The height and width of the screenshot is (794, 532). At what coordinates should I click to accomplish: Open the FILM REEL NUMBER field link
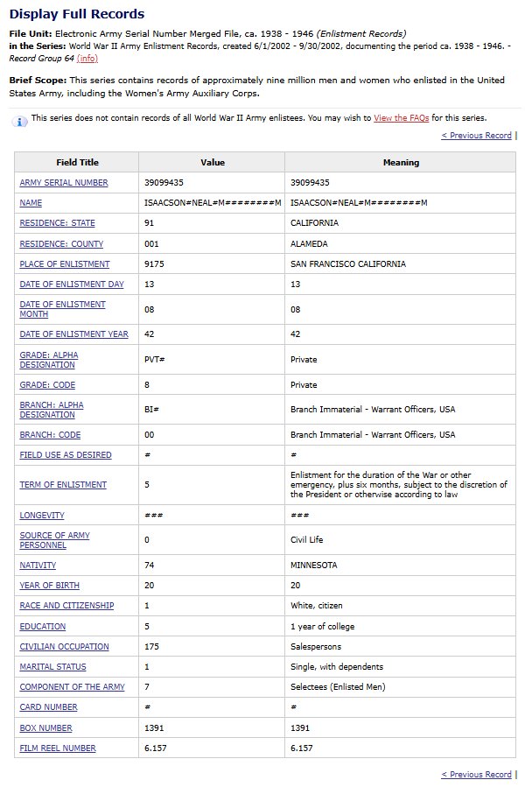[x=58, y=748]
